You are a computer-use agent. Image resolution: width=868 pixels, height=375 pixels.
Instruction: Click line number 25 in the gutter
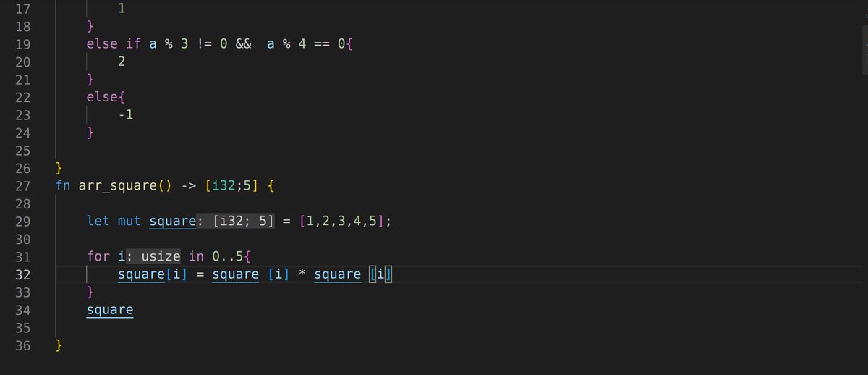pos(22,151)
